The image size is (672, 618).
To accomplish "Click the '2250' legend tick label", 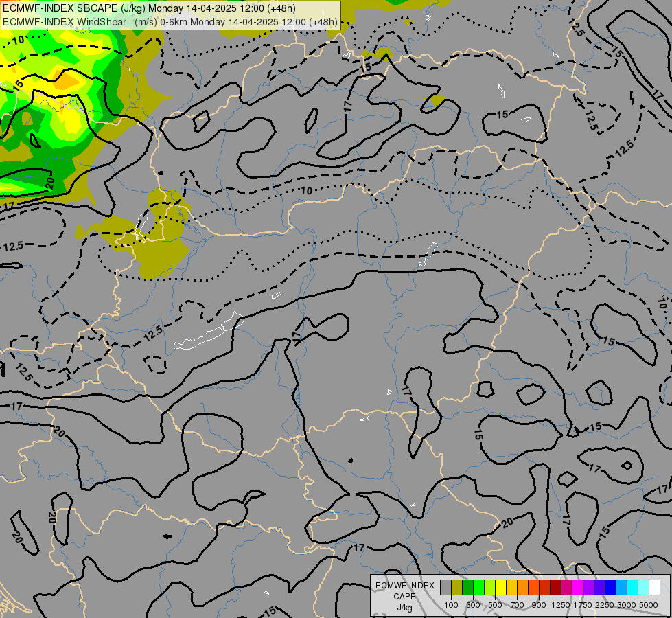I will (x=605, y=605).
